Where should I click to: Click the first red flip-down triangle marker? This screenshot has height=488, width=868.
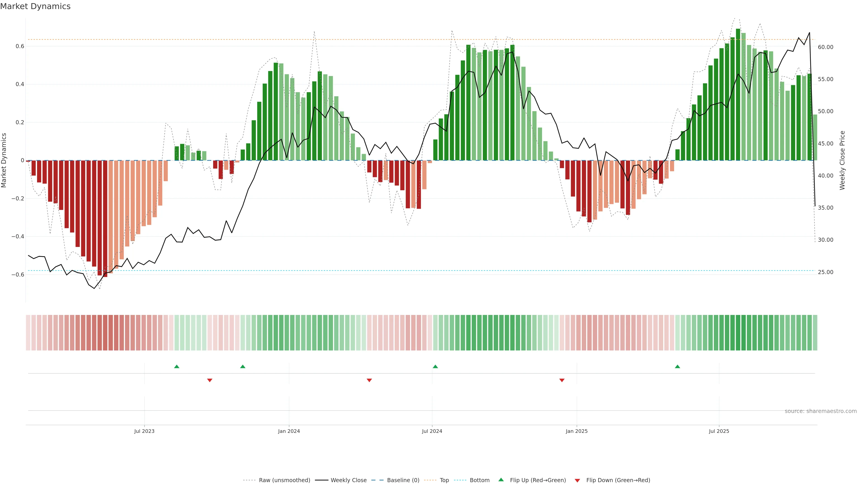point(210,380)
